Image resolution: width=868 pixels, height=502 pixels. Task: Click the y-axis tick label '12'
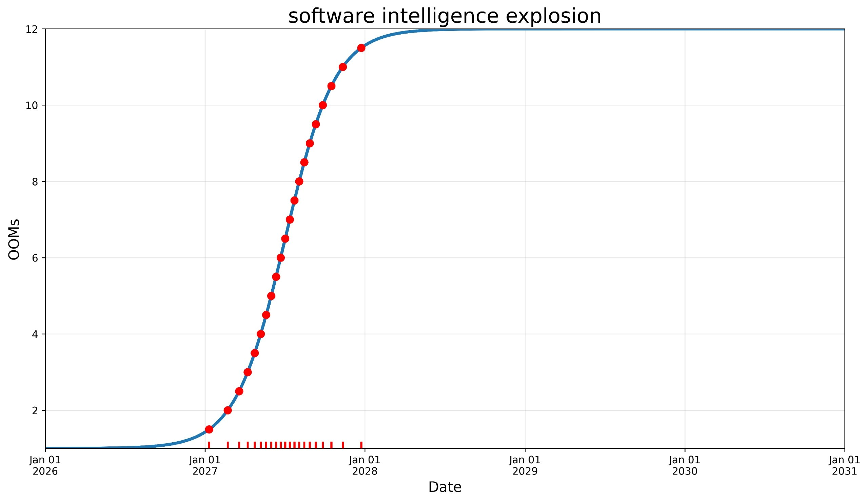click(31, 29)
